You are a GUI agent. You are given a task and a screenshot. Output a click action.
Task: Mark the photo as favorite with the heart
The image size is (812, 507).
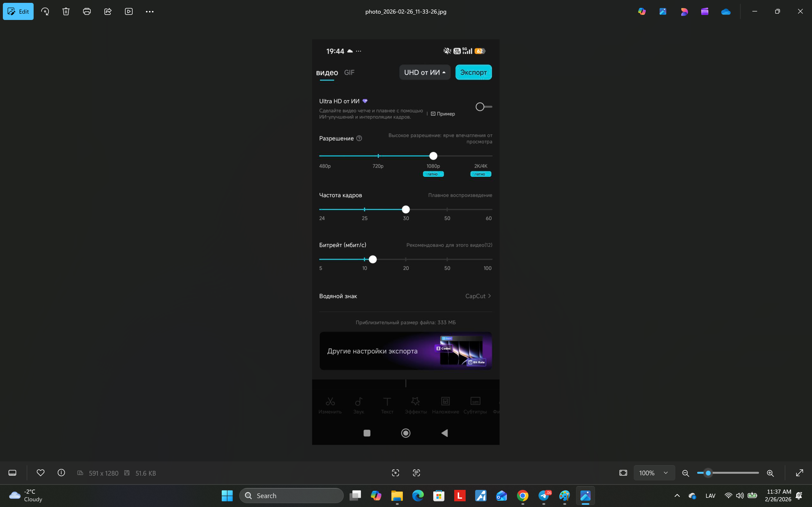click(41, 473)
